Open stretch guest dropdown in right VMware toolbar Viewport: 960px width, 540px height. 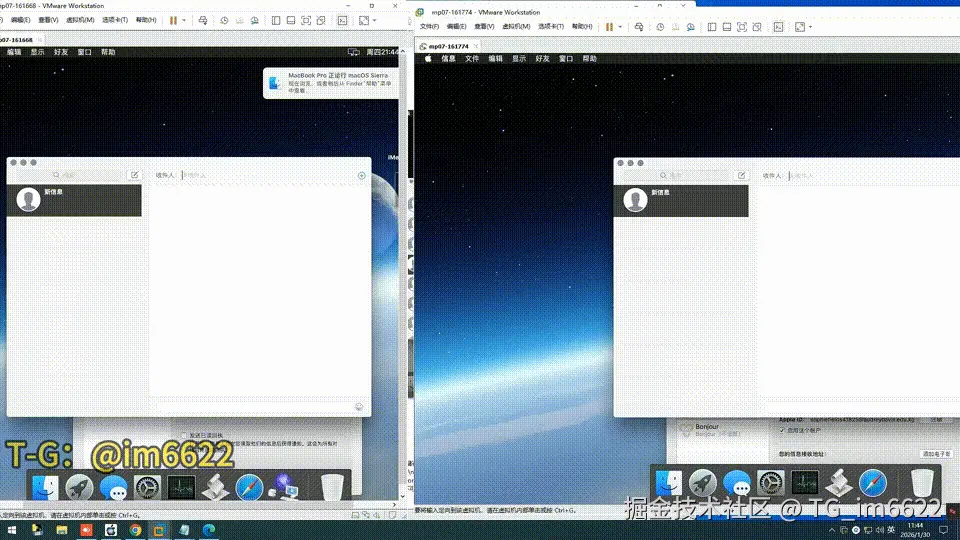(810, 27)
